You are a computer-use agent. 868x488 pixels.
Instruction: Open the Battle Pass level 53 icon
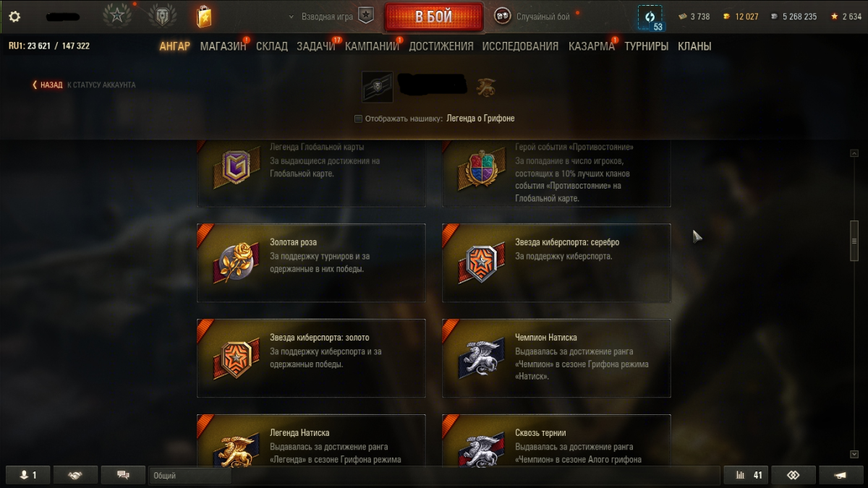(650, 17)
